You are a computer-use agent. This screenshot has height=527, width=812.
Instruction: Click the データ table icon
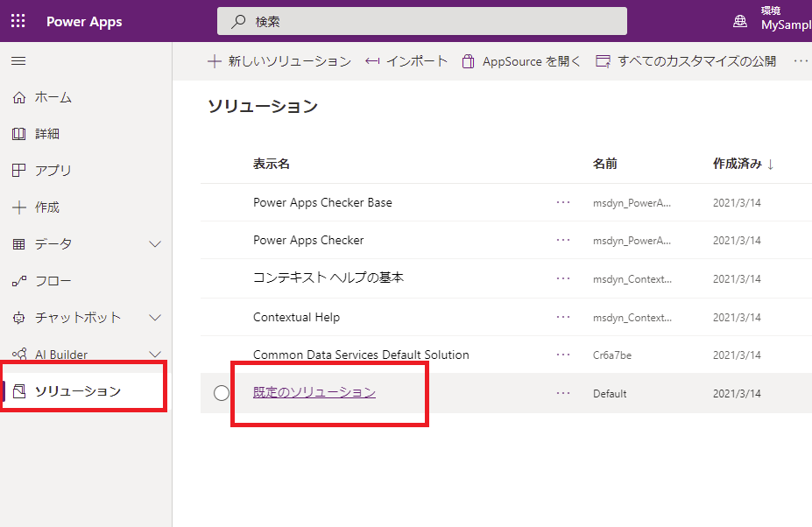tap(18, 244)
